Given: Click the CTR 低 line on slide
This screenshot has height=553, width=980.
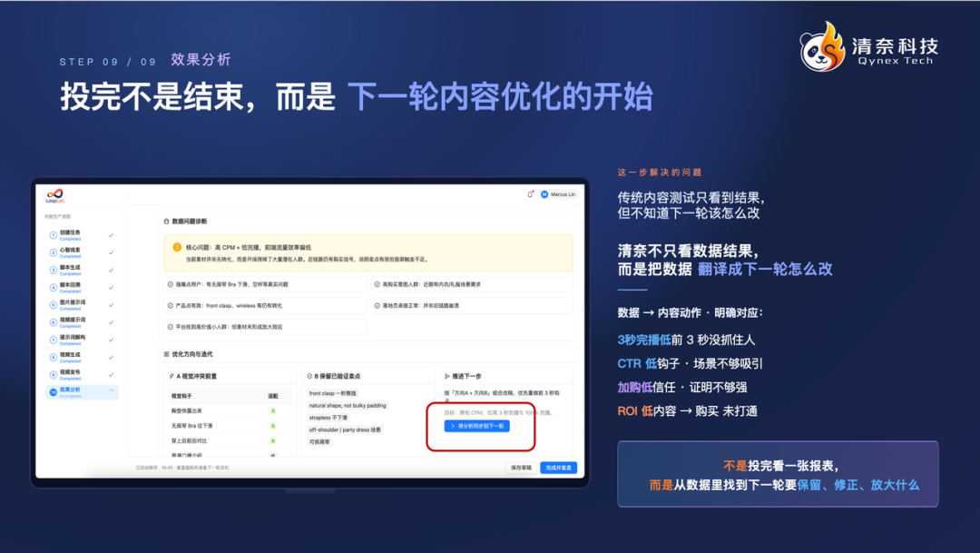Looking at the screenshot, I should tap(690, 363).
